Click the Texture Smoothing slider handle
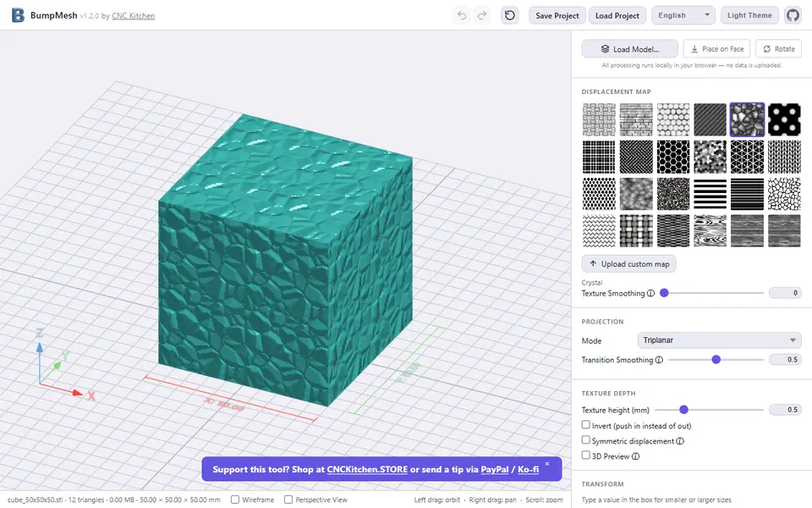The width and height of the screenshot is (812, 508). point(665,293)
